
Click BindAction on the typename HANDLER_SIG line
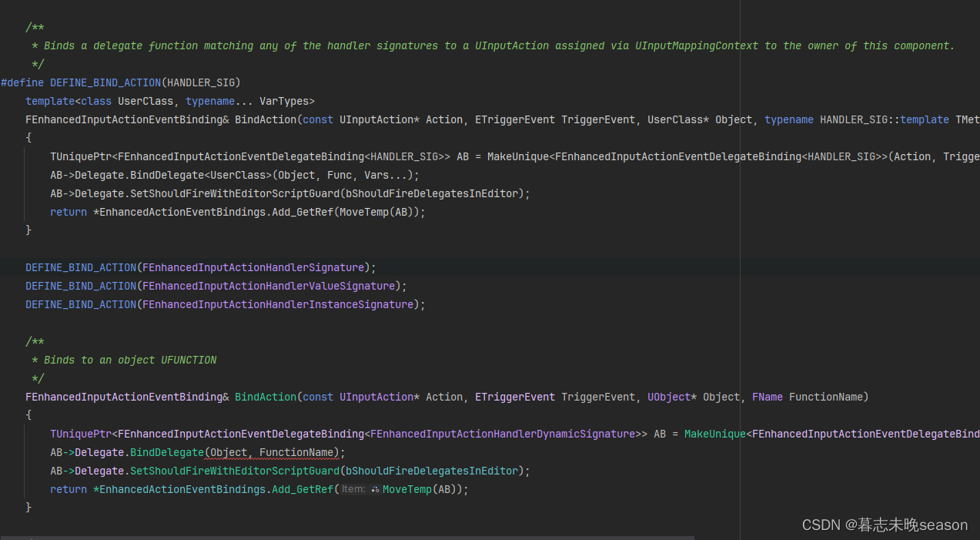click(x=266, y=119)
